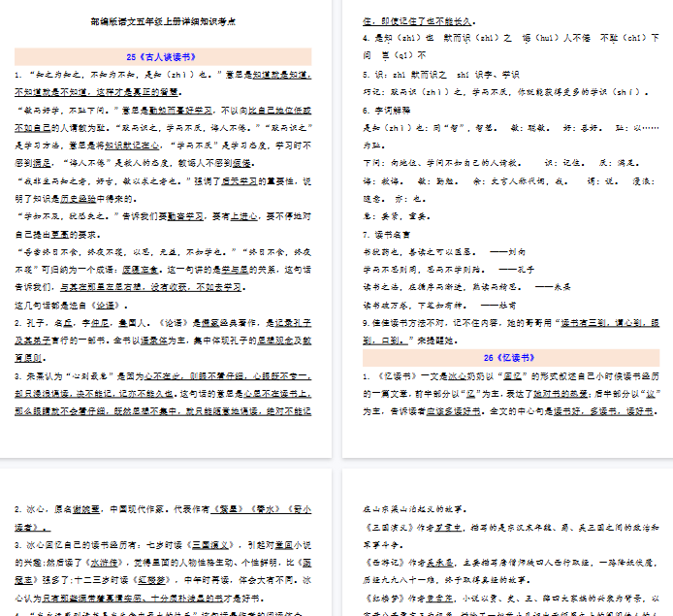Click the quote attribution ——刘向
Image resolution: width=673 pixels, height=616 pixels.
coord(508,251)
